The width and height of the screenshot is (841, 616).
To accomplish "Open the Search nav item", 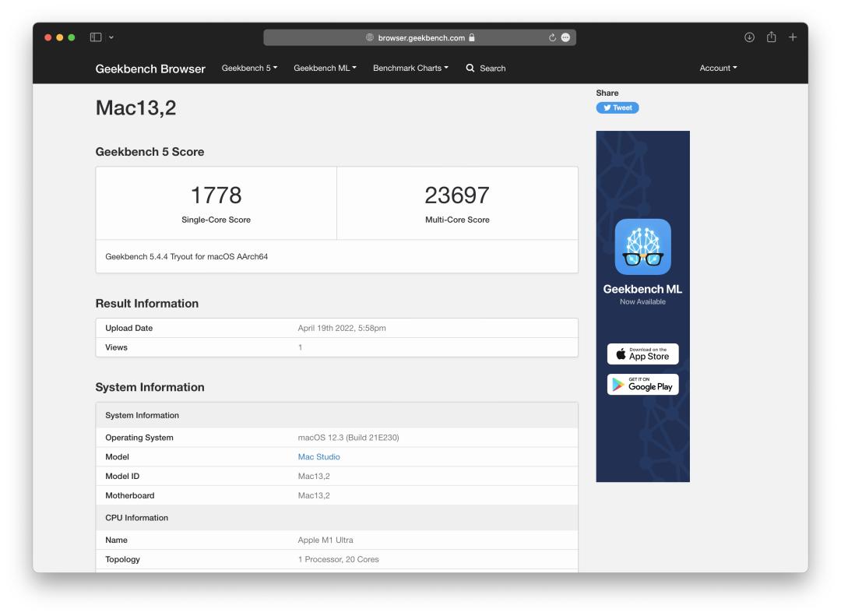I will pyautogui.click(x=486, y=69).
